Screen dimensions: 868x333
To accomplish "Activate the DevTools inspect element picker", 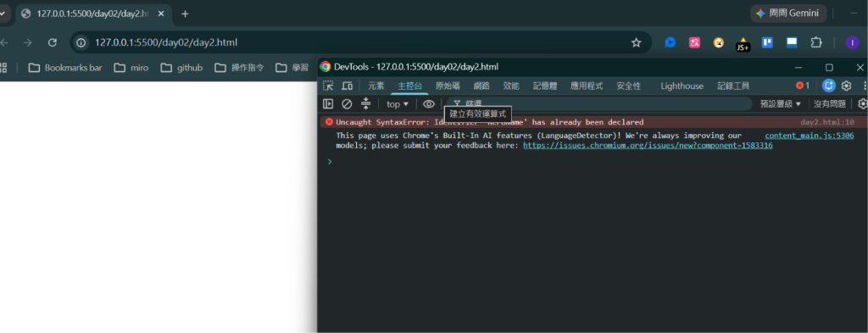I will [x=328, y=86].
